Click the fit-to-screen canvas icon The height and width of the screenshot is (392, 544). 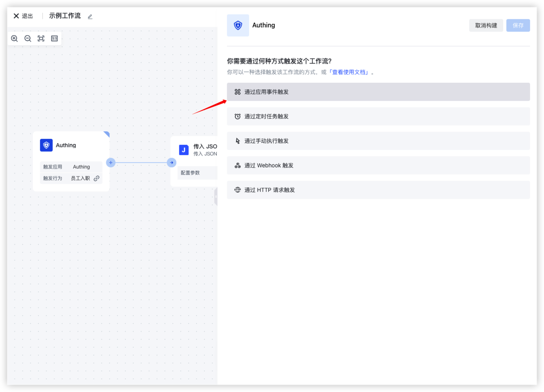click(x=41, y=38)
